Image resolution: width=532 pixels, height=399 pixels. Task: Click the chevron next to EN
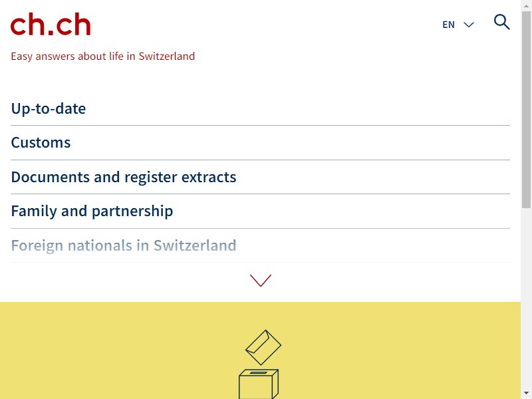469,25
